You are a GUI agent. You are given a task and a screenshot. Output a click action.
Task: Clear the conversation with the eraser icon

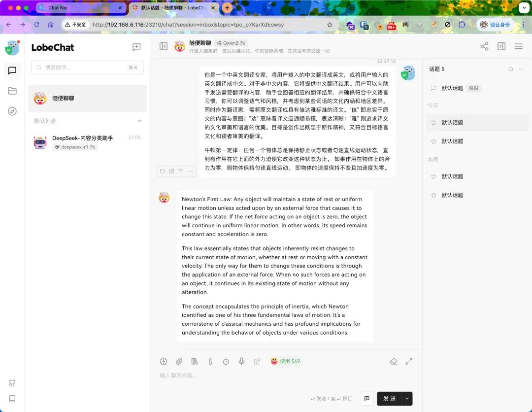(x=393, y=361)
